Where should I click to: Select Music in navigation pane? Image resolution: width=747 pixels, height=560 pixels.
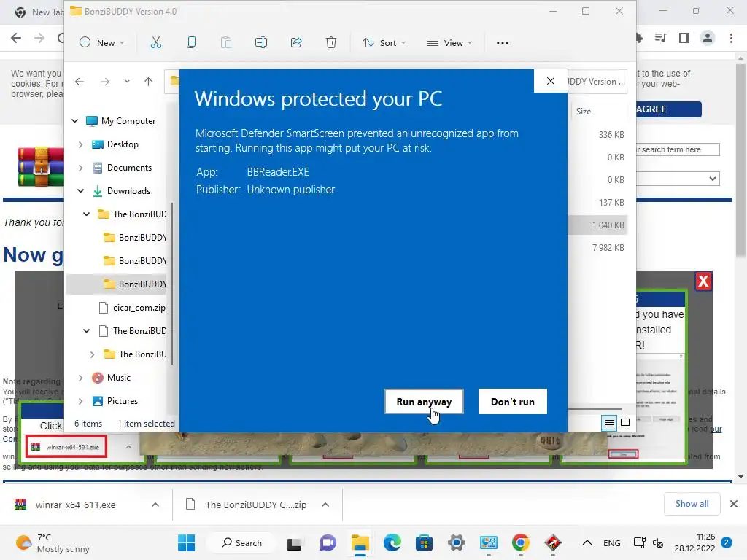coord(119,378)
